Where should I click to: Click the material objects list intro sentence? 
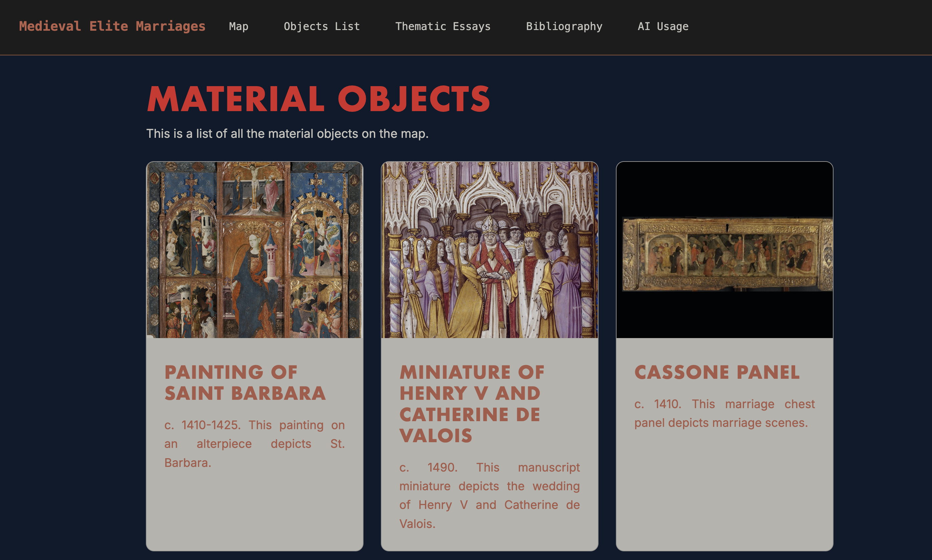(x=287, y=133)
